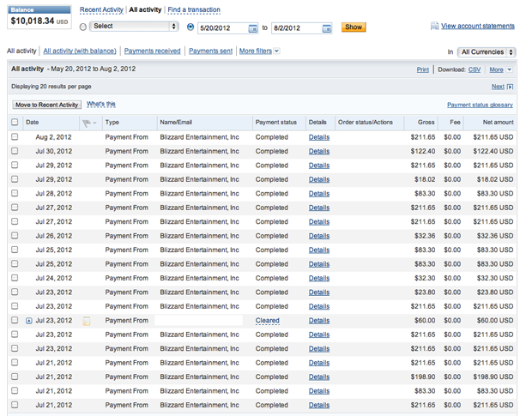Open Details for Jul 30 $122.40 payment
The image size is (532, 416).
(x=319, y=151)
